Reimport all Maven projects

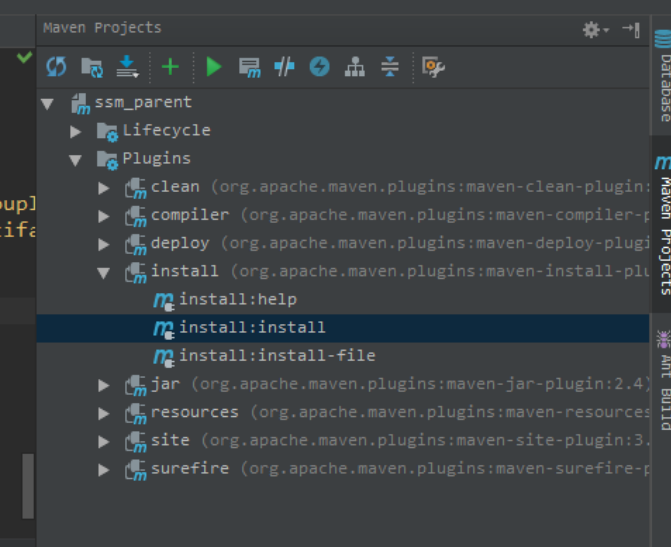(56, 67)
